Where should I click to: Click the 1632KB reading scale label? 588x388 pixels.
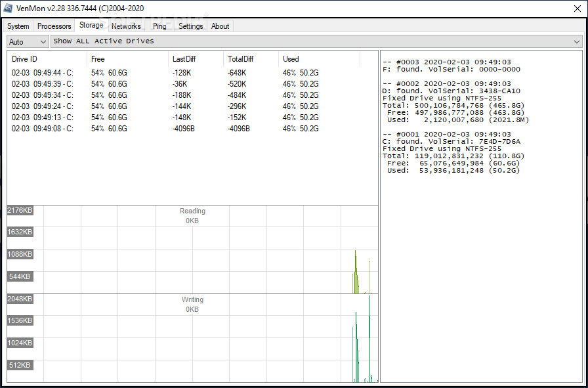click(20, 232)
